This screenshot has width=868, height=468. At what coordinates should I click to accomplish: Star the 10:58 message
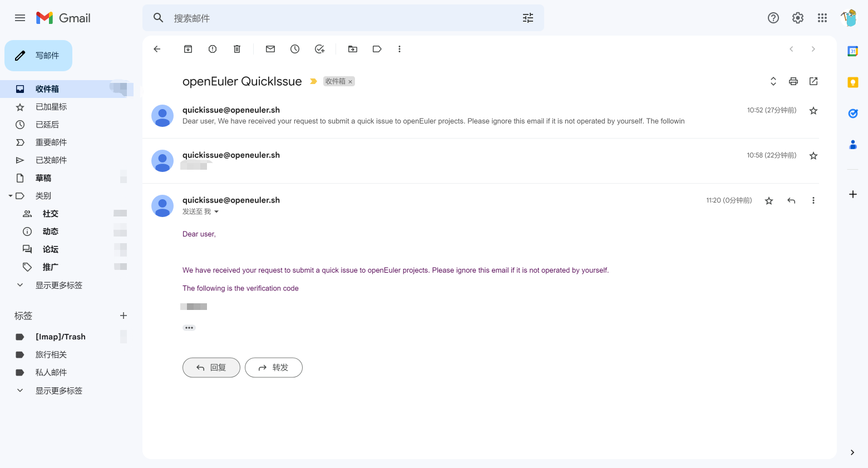click(x=813, y=156)
